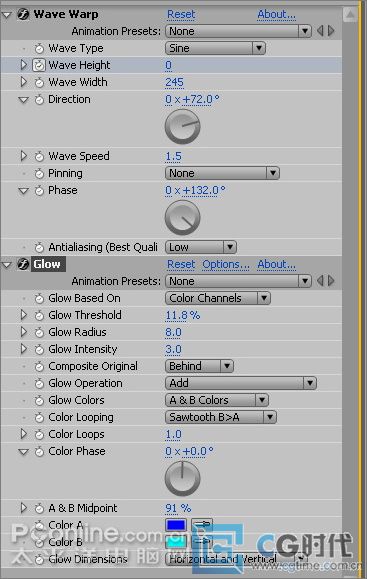
Task: Expand the Wave Speed property triangle
Action: click(x=24, y=156)
